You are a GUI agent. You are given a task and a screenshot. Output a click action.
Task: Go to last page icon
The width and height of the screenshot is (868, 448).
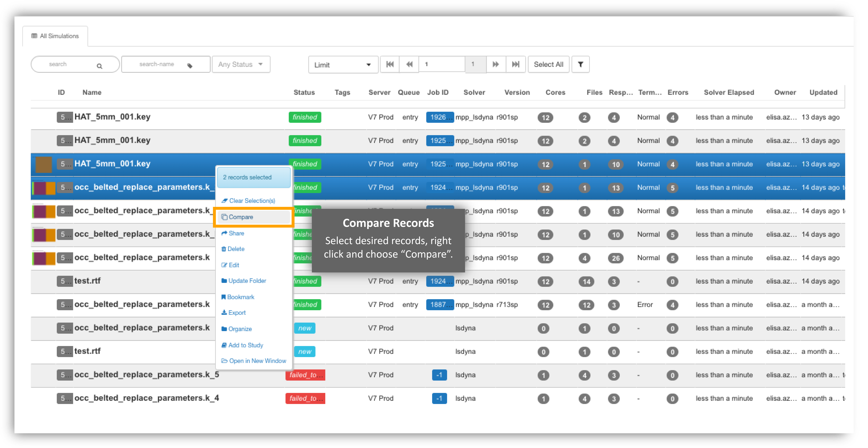click(x=516, y=64)
